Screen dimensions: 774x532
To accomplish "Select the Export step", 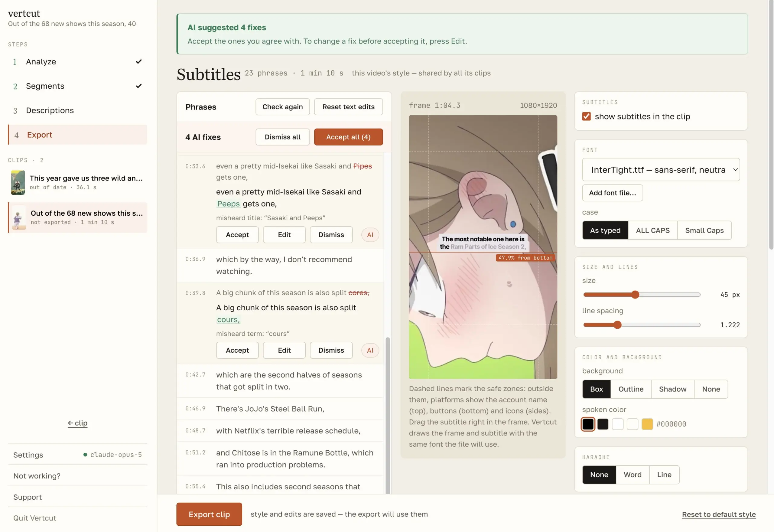I will [77, 135].
